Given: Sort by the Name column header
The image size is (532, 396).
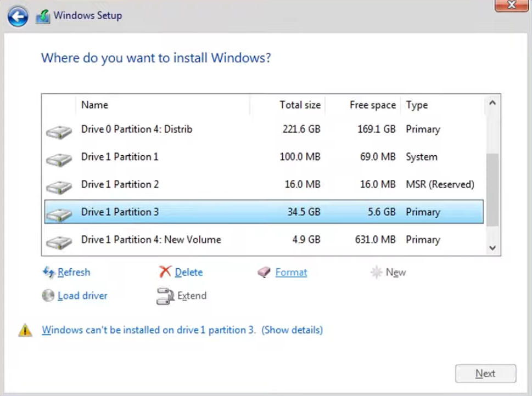Looking at the screenshot, I should [163, 105].
